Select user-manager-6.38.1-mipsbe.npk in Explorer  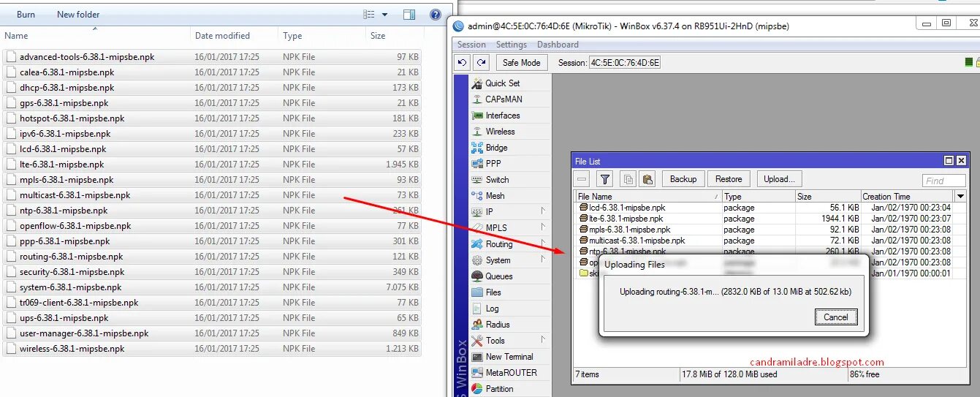tap(212, 333)
